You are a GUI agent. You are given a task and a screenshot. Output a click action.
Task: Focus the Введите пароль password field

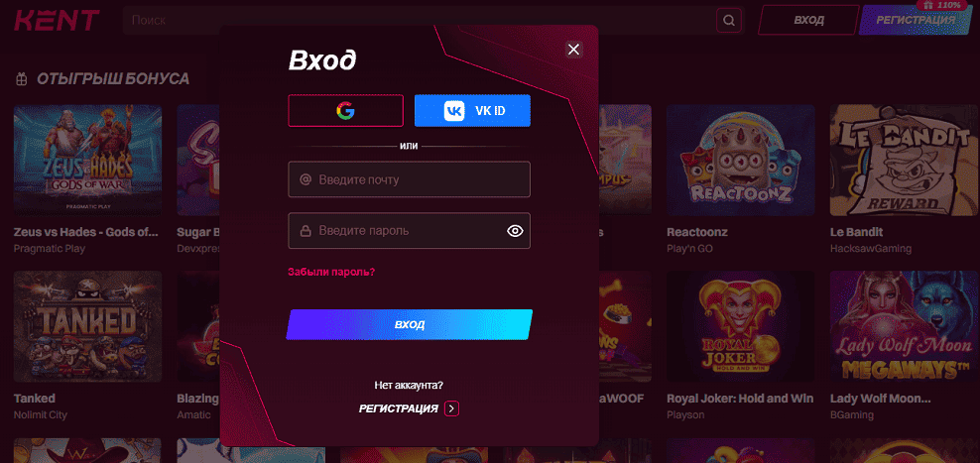pyautogui.click(x=410, y=231)
